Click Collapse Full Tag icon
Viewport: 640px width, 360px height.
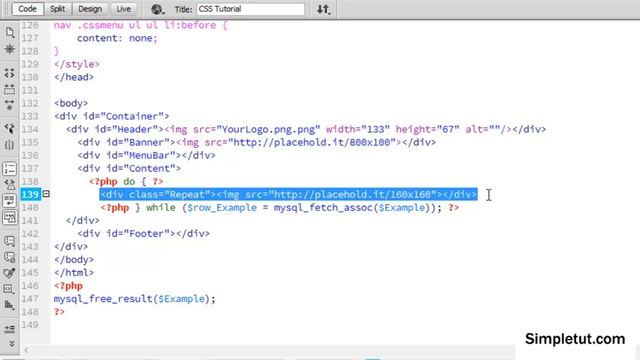[10, 73]
